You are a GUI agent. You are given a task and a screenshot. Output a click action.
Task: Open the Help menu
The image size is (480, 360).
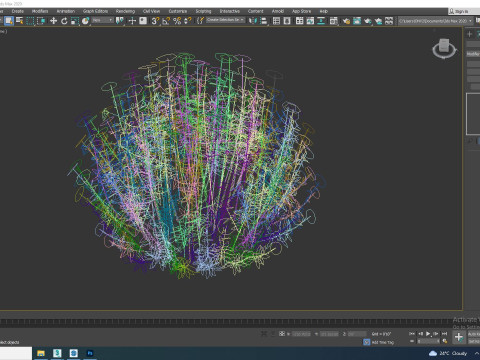[323, 11]
